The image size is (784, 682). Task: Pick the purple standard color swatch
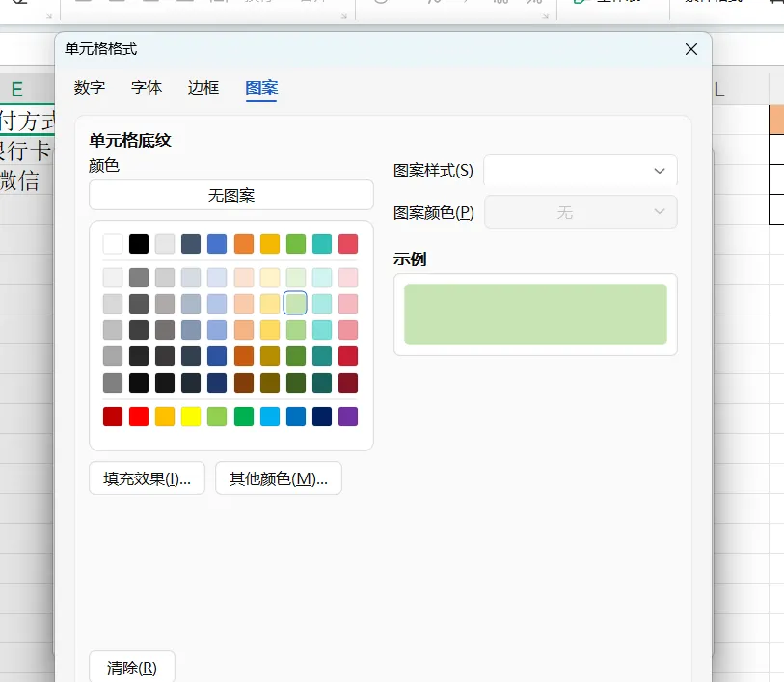coord(348,417)
